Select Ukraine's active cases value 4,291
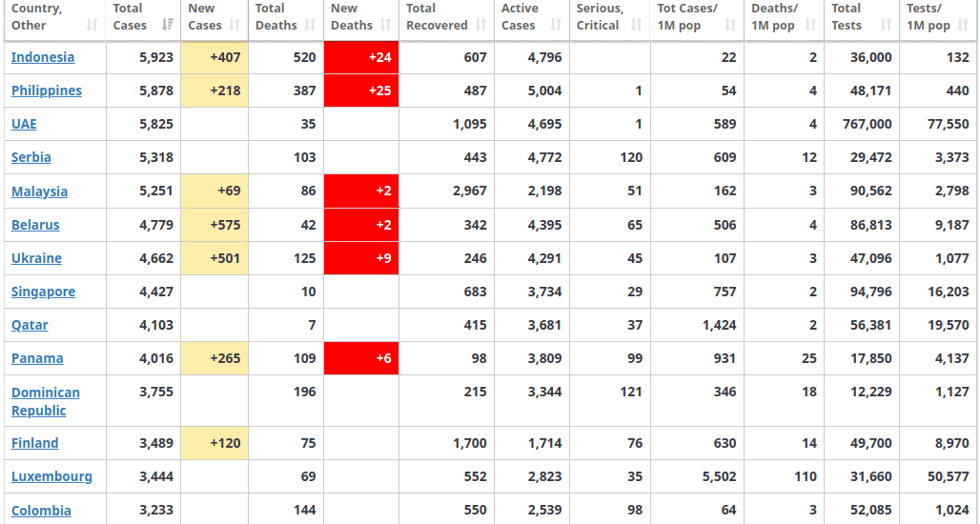This screenshot has height=524, width=980. [544, 258]
